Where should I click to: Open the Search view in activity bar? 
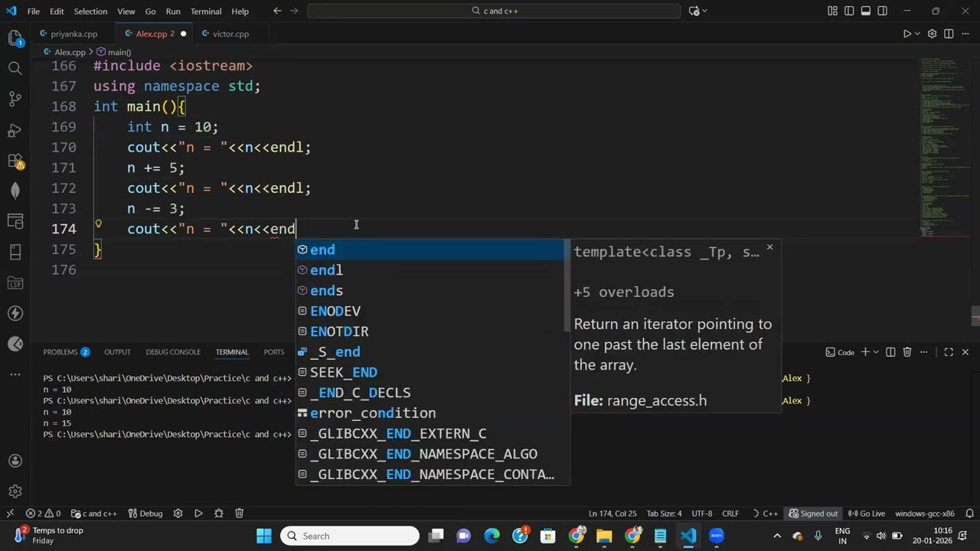tap(15, 68)
